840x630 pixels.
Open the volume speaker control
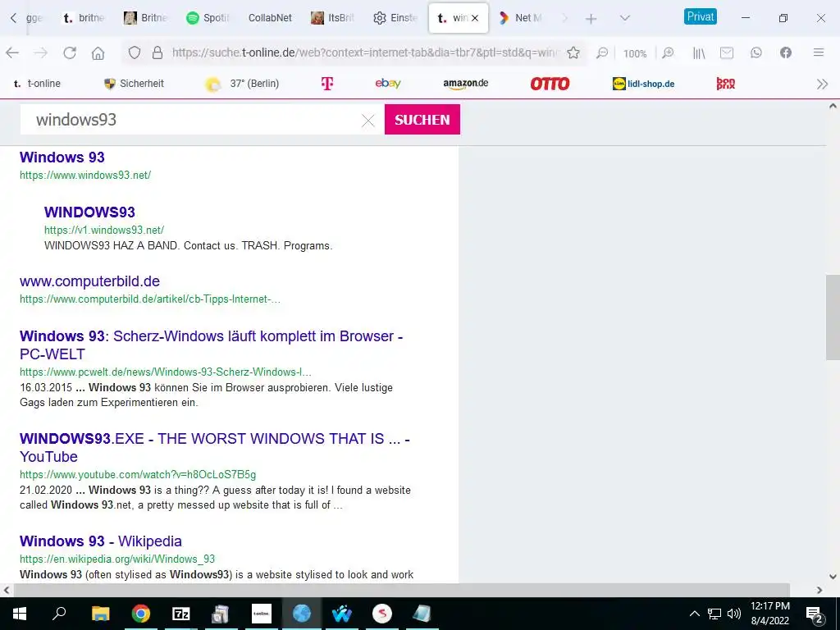(734, 614)
